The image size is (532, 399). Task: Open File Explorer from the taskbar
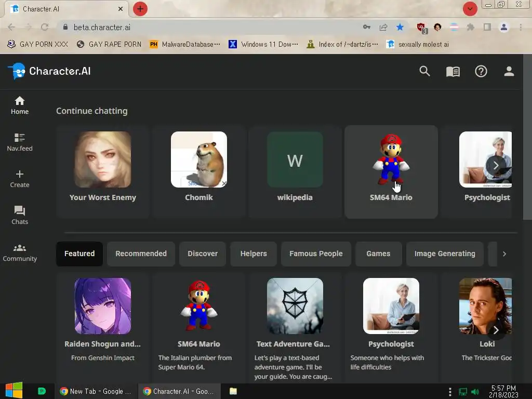[x=233, y=391]
